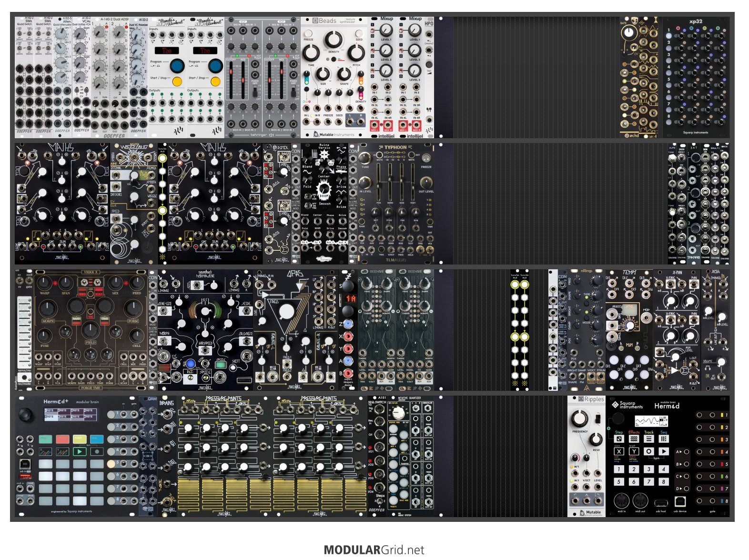The height and width of the screenshot is (560, 749).
Task: Click the blue seq pad on Hermod+
Action: (97, 439)
